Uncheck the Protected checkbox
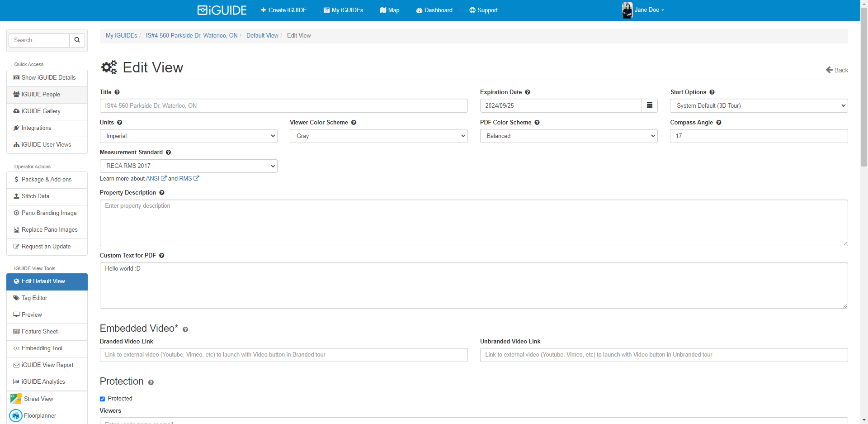868x424 pixels. (x=102, y=399)
